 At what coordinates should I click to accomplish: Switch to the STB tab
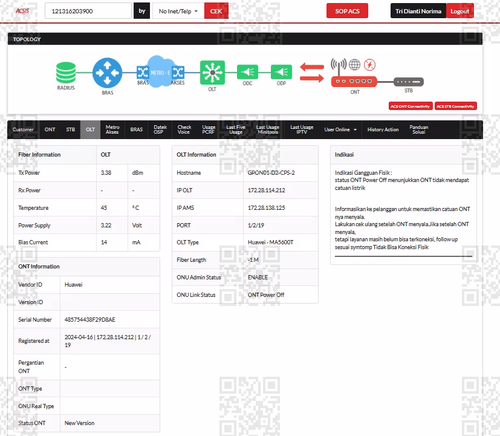click(x=70, y=129)
